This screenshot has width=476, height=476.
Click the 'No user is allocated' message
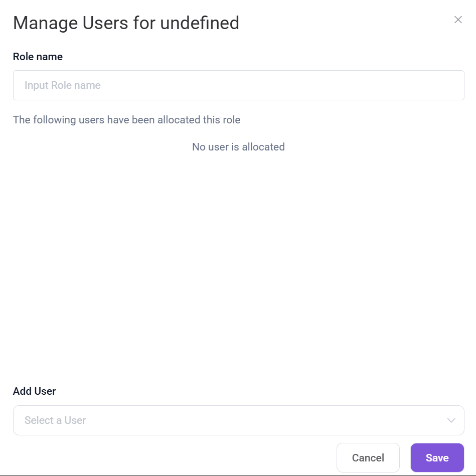coord(238,147)
